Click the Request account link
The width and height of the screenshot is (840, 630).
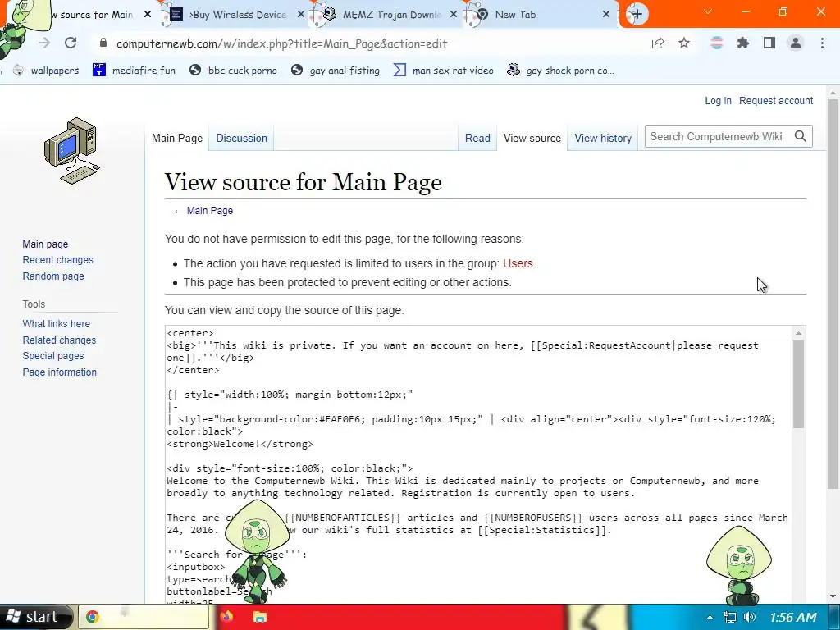point(776,101)
